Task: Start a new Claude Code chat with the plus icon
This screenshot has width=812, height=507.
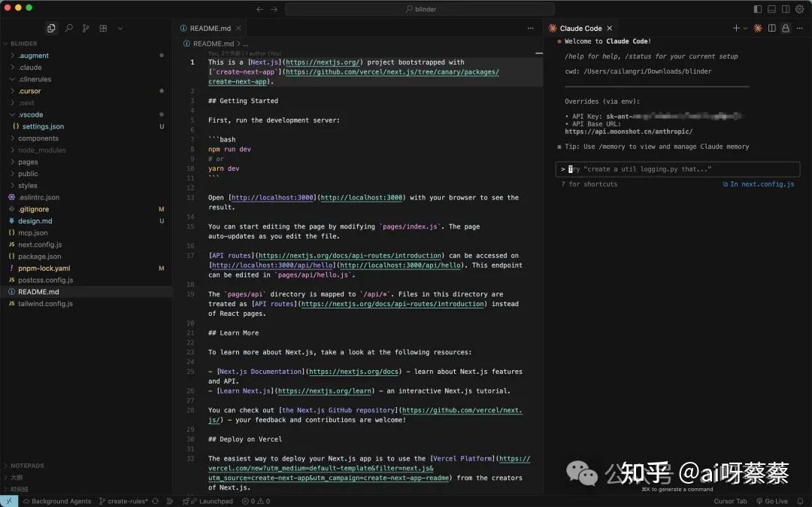Action: pos(735,28)
